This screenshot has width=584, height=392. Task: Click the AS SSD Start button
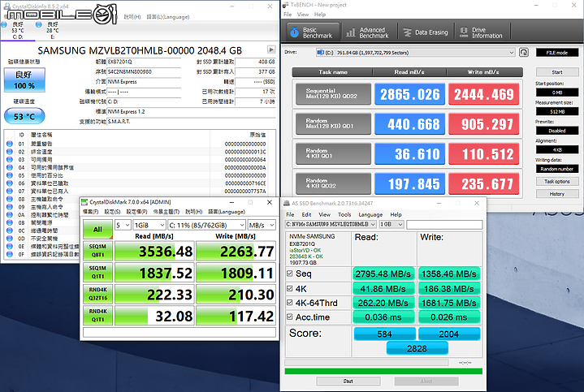point(348,381)
